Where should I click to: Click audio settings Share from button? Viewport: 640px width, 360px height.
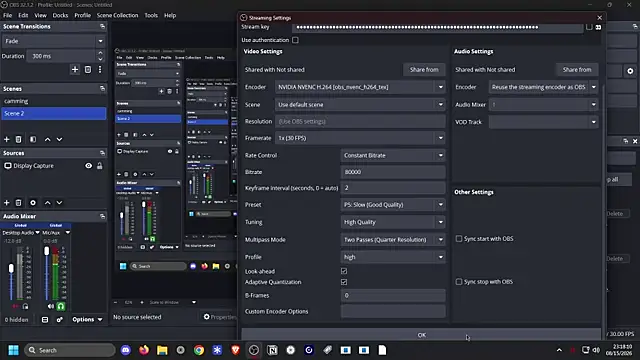577,69
